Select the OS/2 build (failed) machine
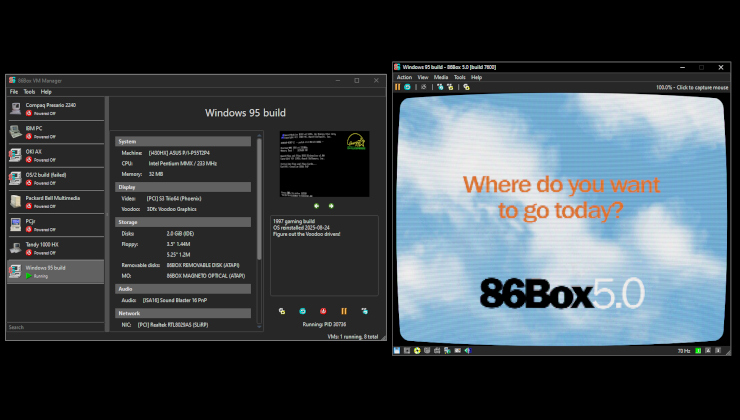The width and height of the screenshot is (740, 420). tap(55, 178)
